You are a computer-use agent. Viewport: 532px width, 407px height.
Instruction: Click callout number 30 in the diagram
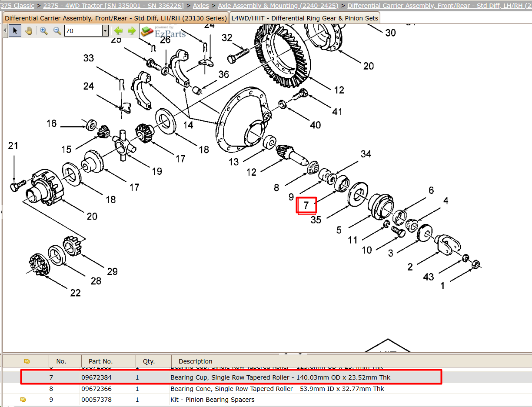[x=390, y=33]
